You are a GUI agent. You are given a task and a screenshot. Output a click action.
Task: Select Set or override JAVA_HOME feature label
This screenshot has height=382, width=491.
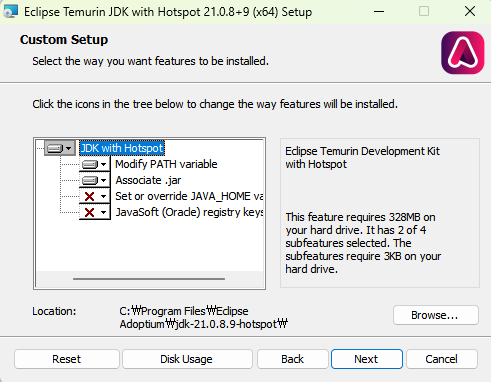click(x=189, y=196)
